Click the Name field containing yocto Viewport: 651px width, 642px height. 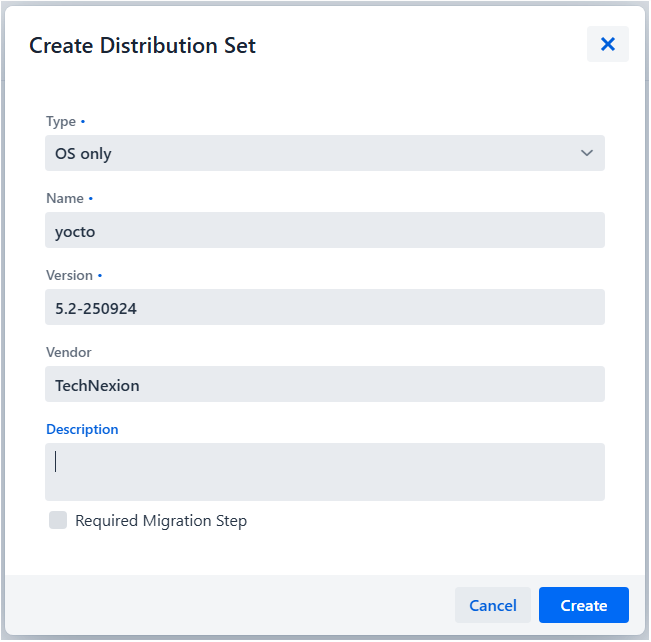point(324,231)
